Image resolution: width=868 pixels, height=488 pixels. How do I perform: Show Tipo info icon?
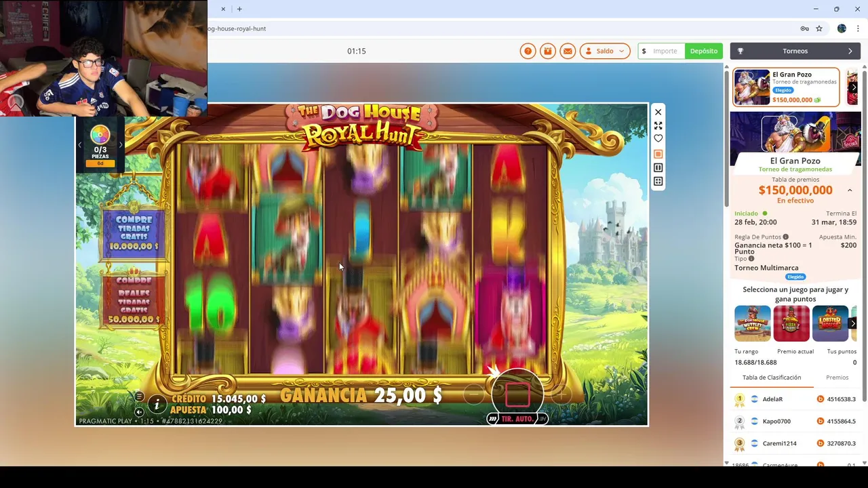point(751,259)
